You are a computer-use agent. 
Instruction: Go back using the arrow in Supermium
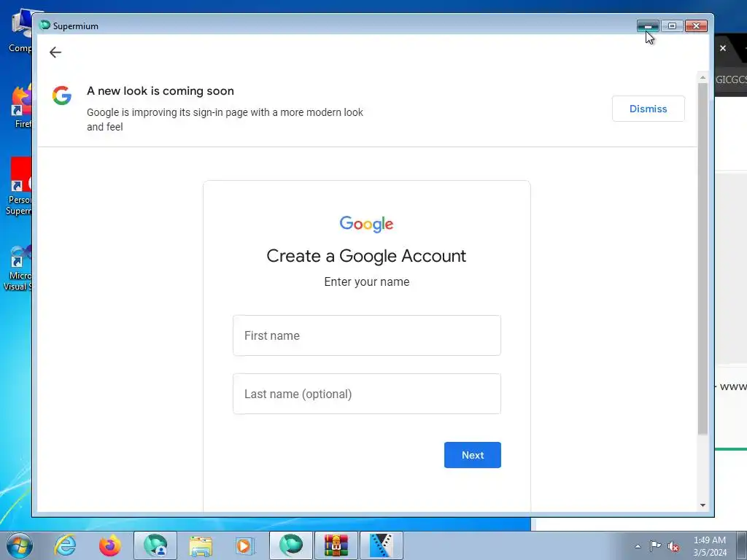pos(55,52)
